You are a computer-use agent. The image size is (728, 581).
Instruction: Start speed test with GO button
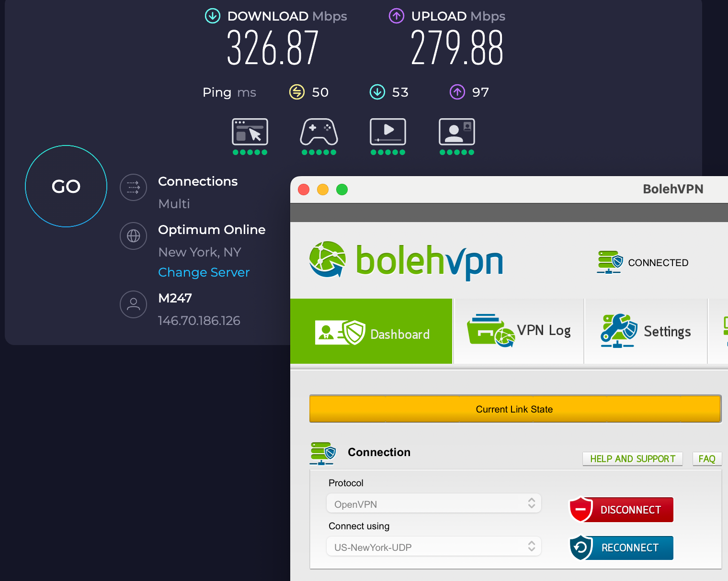coord(66,186)
